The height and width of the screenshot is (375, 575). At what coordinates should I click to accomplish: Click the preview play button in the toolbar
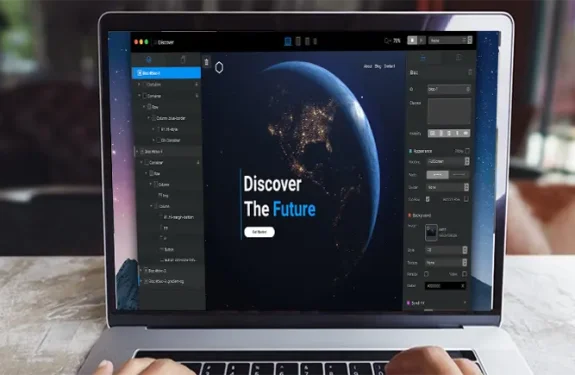[421, 40]
